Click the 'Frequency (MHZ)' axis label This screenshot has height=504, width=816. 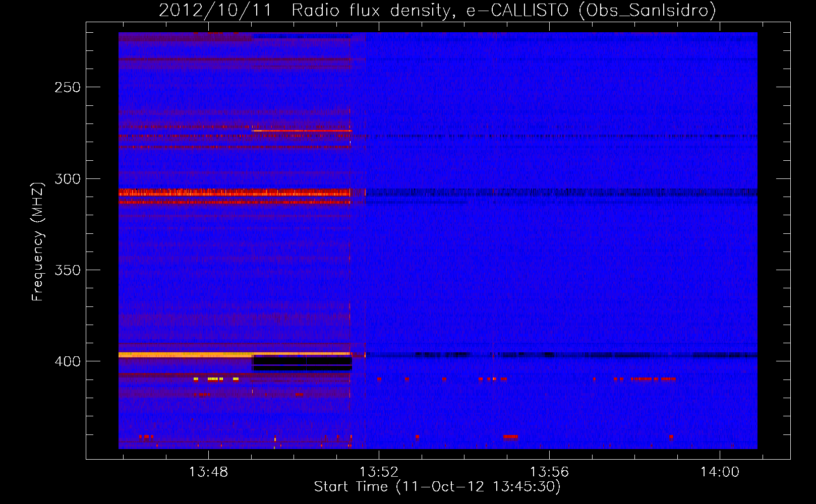click(x=38, y=241)
